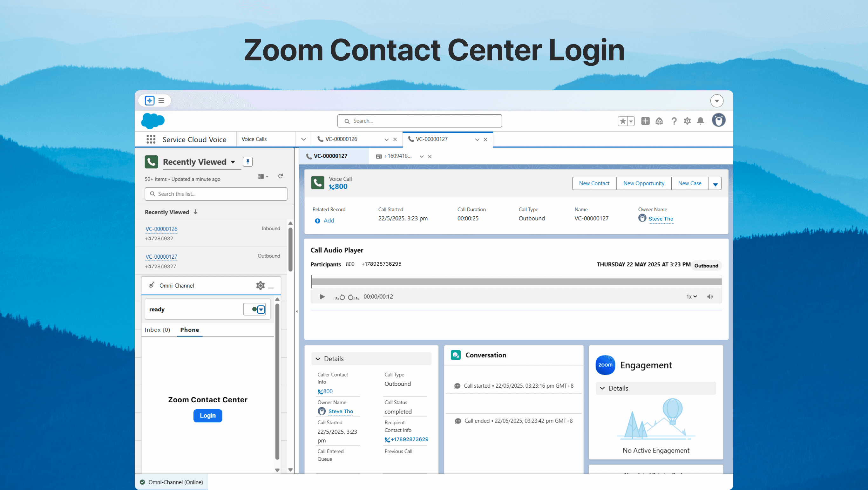The height and width of the screenshot is (490, 868).
Task: Switch to the VC-00000126 workspace tab
Action: point(341,139)
